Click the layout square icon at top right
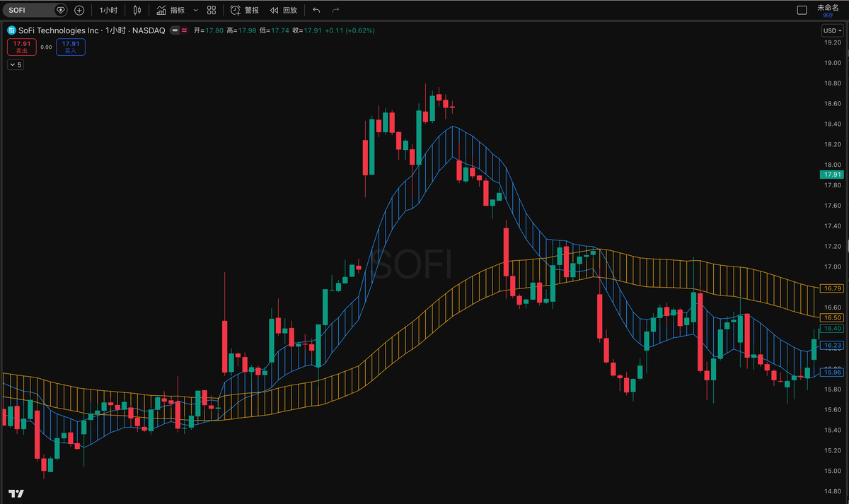 click(x=802, y=11)
